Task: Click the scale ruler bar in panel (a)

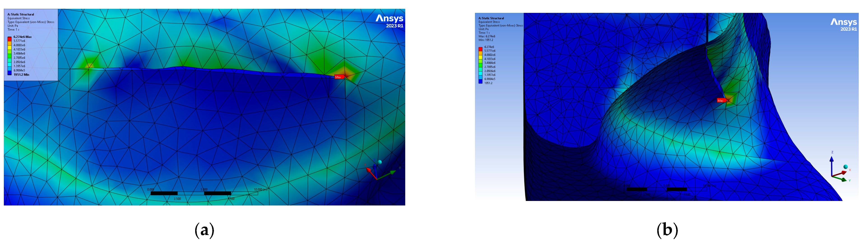Action: (204, 194)
